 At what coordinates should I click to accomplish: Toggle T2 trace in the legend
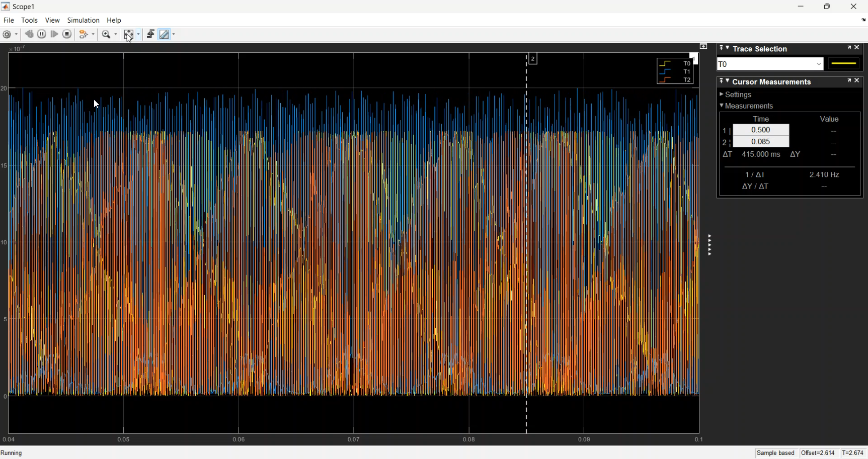676,80
